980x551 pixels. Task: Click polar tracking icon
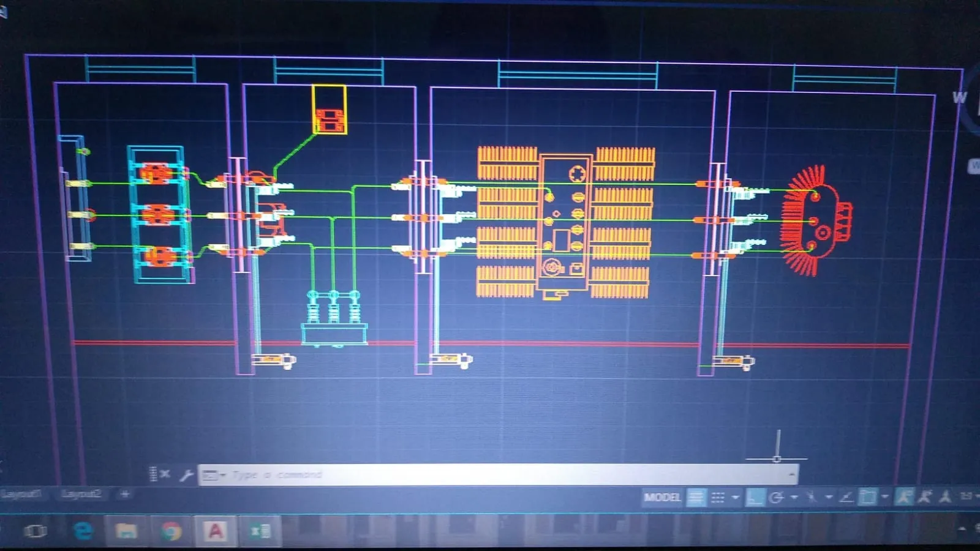click(777, 497)
